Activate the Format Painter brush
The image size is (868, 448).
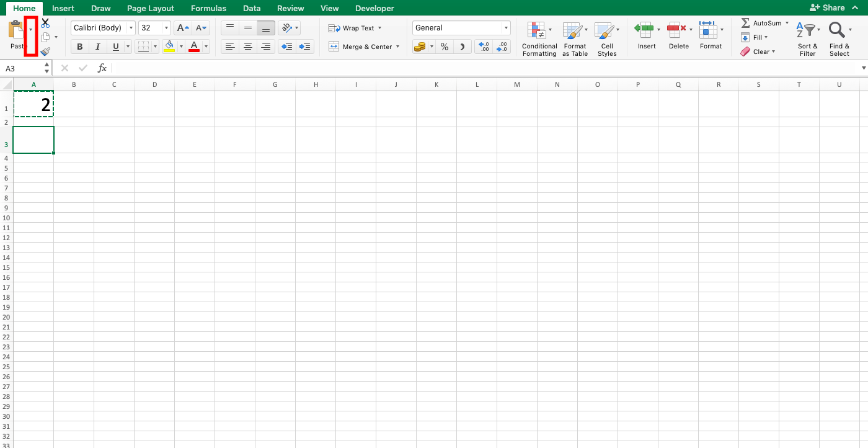coord(45,52)
